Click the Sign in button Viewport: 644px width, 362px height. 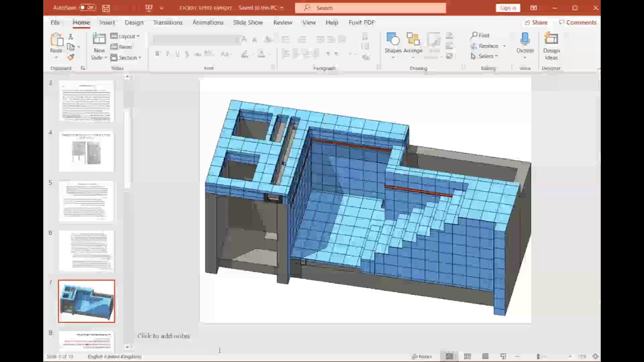pyautogui.click(x=508, y=8)
